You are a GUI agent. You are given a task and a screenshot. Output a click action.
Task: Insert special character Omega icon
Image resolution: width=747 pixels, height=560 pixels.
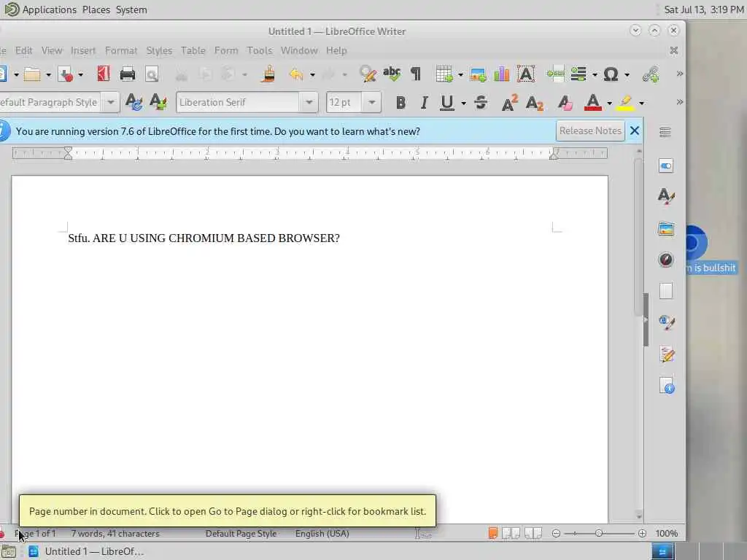click(x=611, y=74)
